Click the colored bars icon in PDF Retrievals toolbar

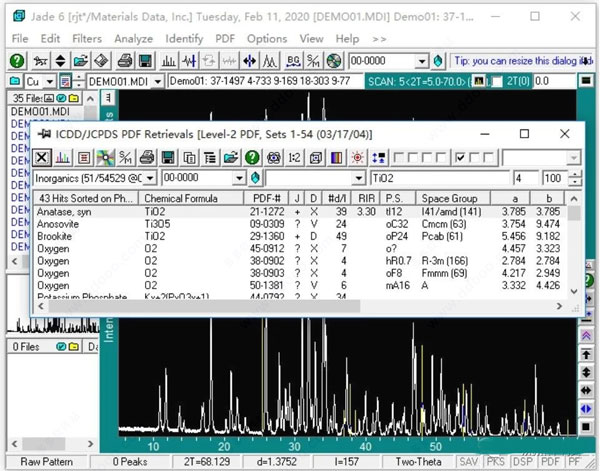pyautogui.click(x=63, y=157)
